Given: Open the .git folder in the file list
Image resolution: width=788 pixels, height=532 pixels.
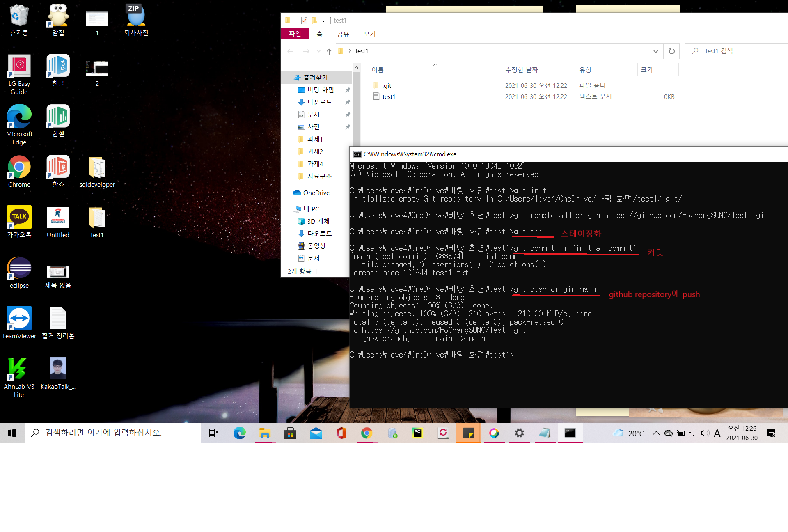Looking at the screenshot, I should pos(386,85).
